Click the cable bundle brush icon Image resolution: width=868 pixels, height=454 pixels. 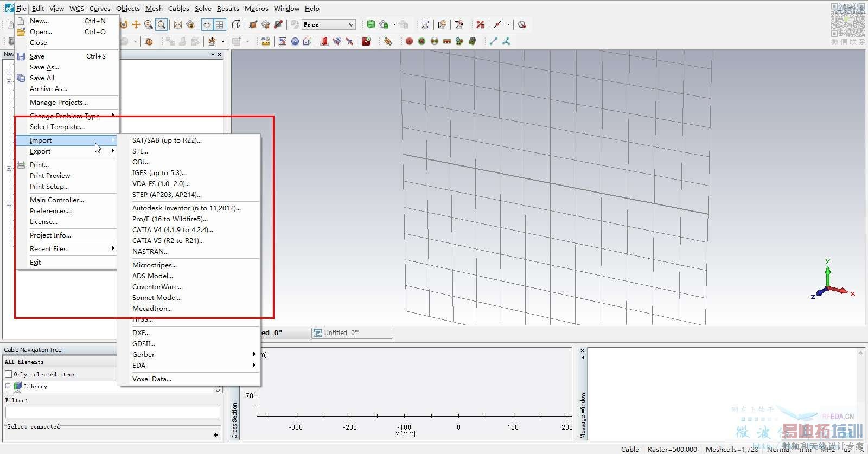coord(387,41)
